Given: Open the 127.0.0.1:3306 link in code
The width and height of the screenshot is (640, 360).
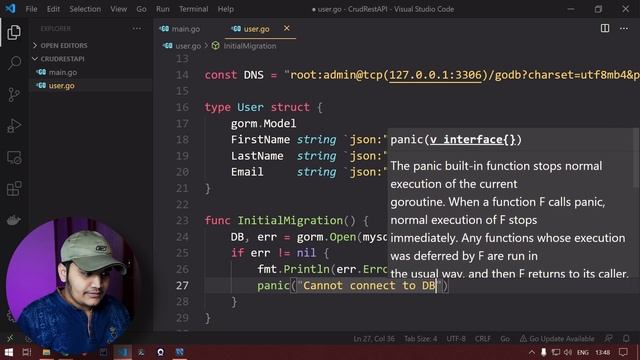Looking at the screenshot, I should [435, 75].
